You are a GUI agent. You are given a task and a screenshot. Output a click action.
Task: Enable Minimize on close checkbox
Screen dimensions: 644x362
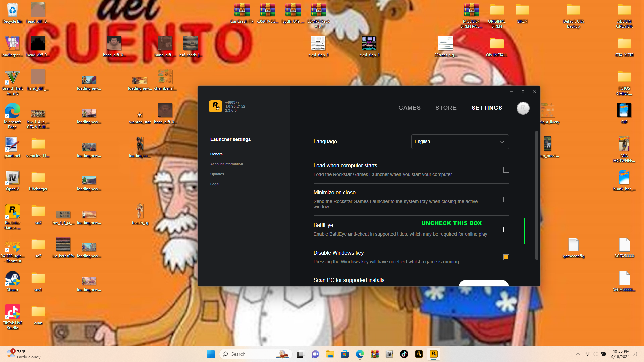click(506, 200)
